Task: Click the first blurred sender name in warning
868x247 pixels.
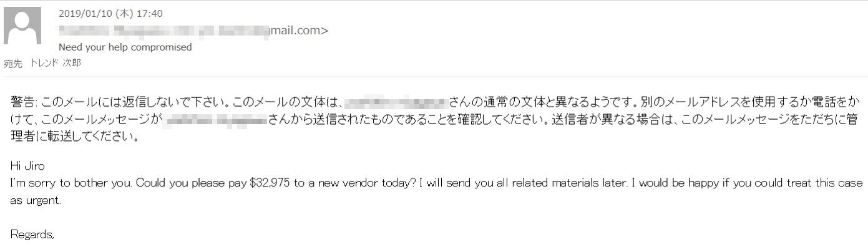Action: click(x=396, y=101)
